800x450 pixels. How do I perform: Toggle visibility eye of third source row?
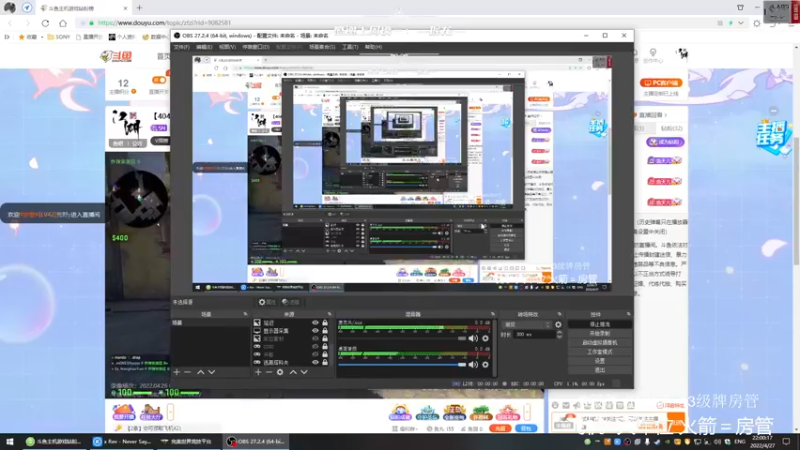coord(315,339)
